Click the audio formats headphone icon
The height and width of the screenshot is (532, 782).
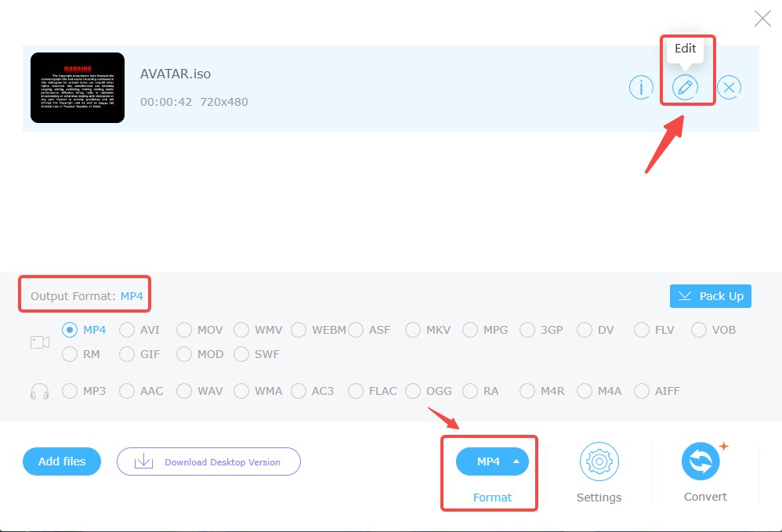(x=39, y=391)
